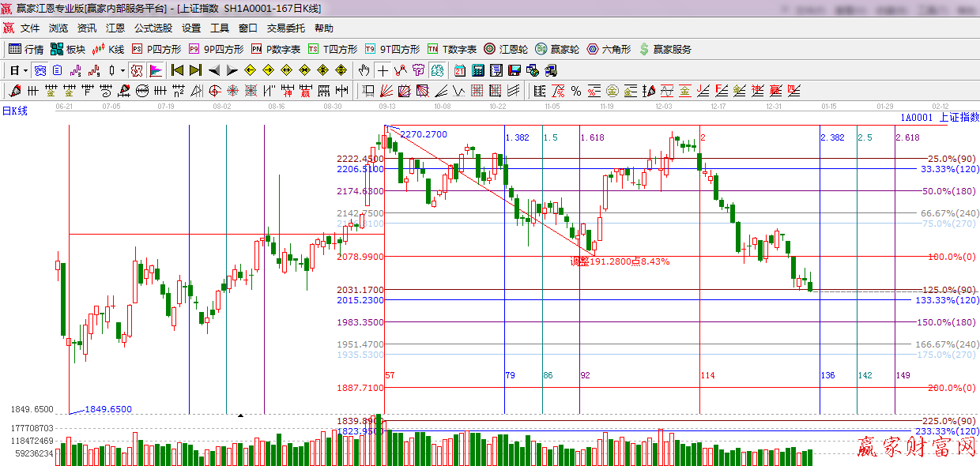Image resolution: width=980 pixels, height=466 pixels.
Task: Select the percent sign % tool
Action: click(x=576, y=91)
